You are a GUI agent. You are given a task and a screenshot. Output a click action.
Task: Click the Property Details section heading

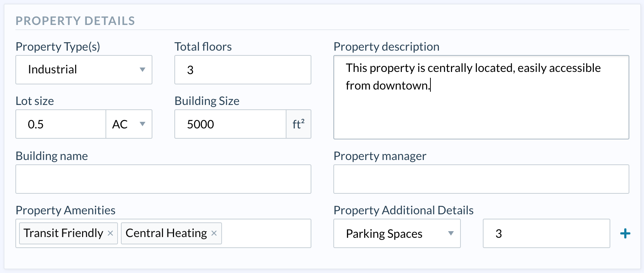coord(75,21)
